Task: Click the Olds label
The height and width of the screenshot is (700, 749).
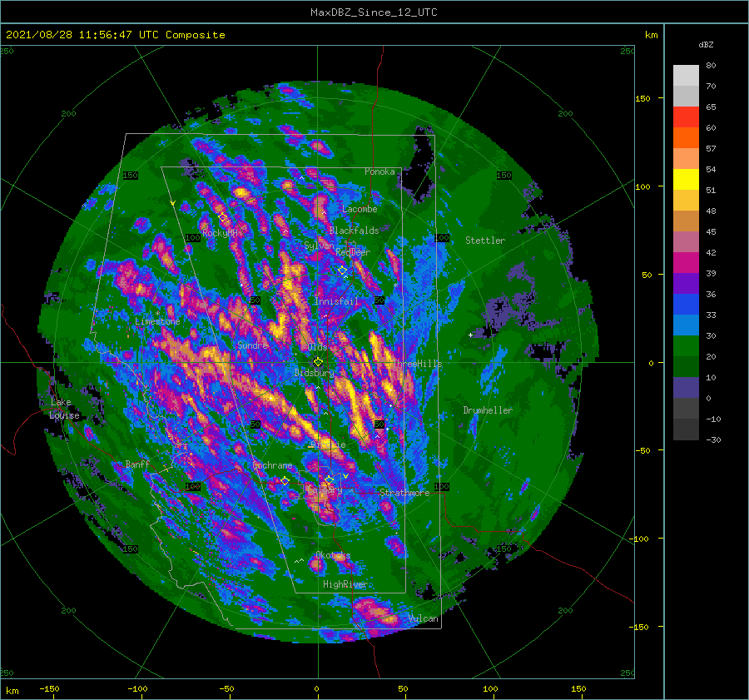Action: (318, 347)
